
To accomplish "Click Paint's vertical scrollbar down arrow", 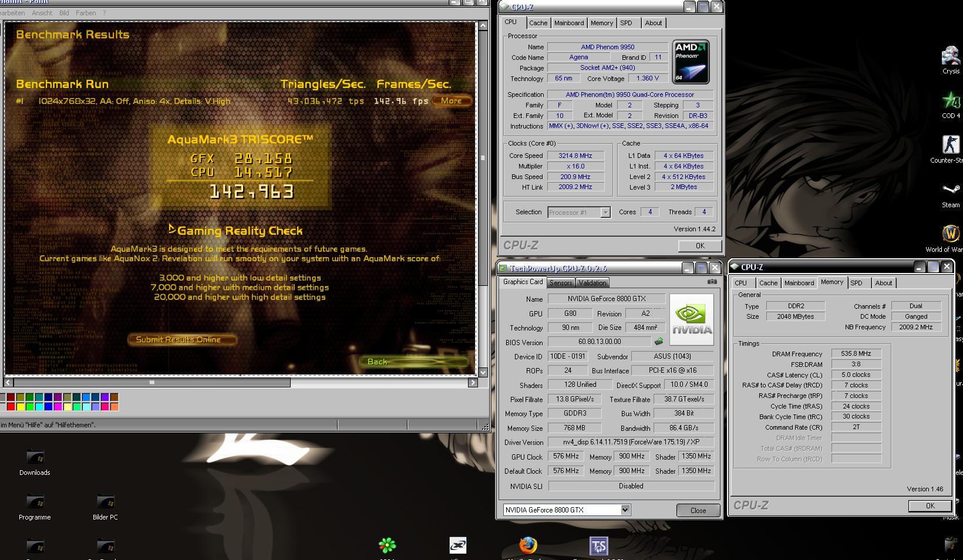I will 483,372.
